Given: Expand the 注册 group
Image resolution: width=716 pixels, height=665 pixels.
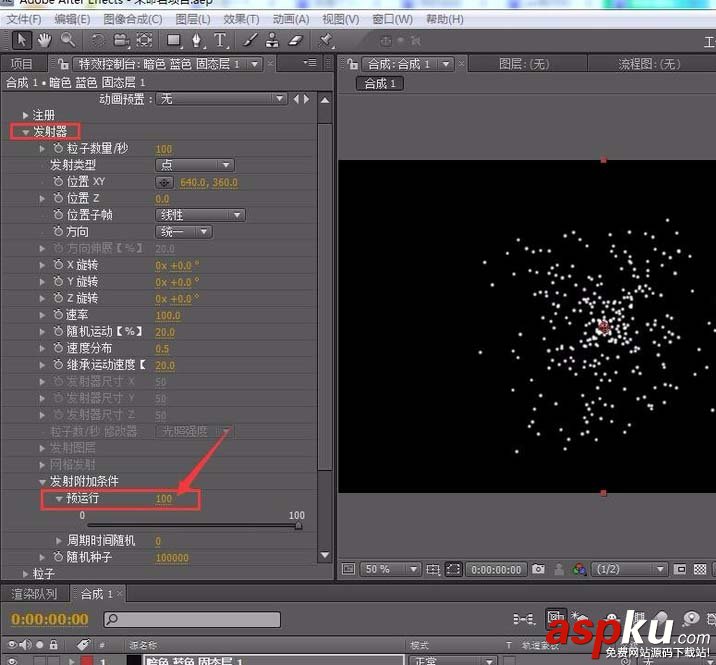Looking at the screenshot, I should click(26, 116).
